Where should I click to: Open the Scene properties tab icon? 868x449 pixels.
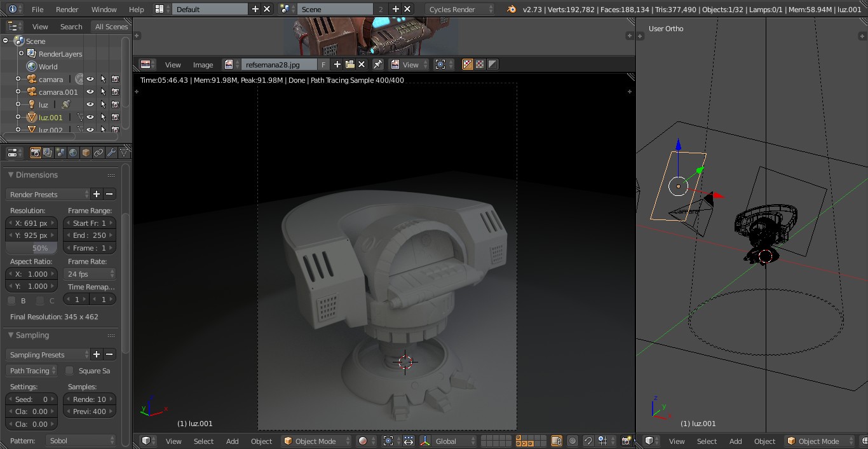coord(60,153)
